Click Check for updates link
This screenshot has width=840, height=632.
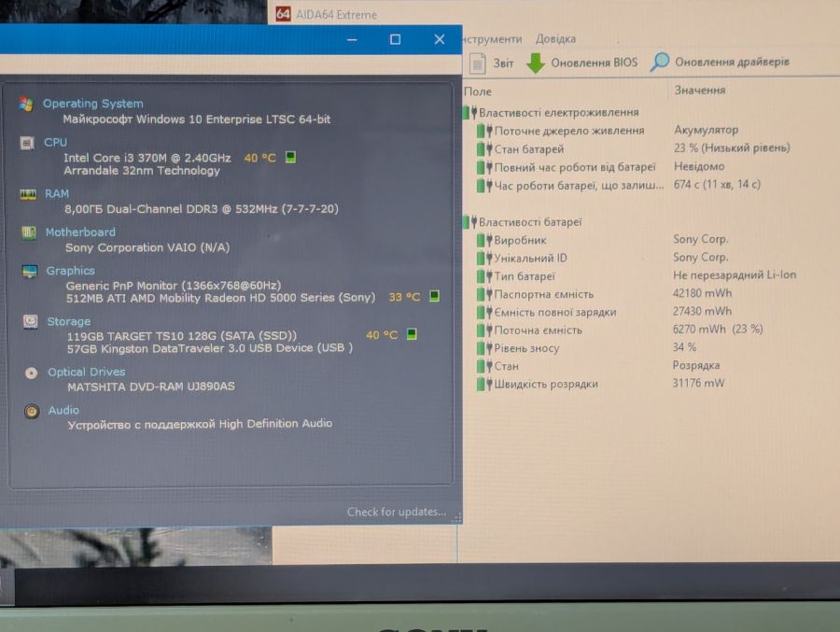pyautogui.click(x=397, y=512)
